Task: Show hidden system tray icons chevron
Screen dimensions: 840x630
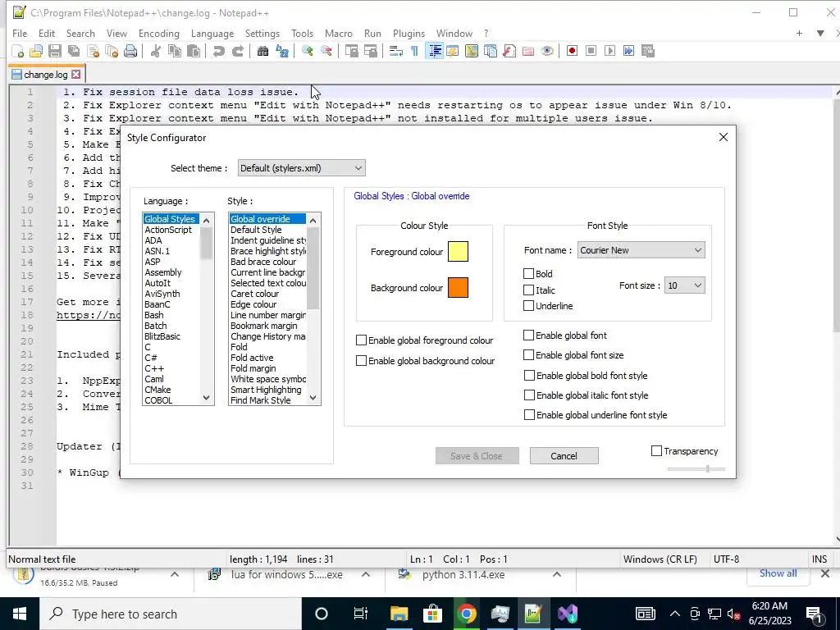Action: tap(675, 614)
